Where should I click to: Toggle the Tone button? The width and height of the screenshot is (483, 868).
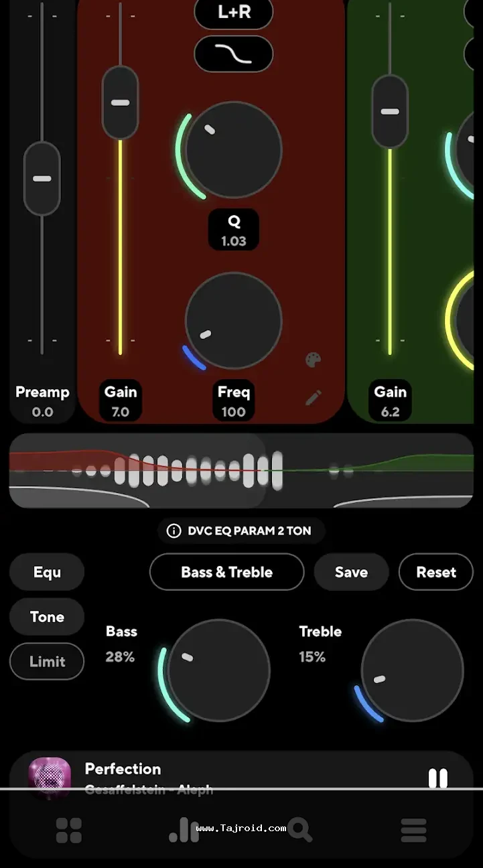[47, 617]
